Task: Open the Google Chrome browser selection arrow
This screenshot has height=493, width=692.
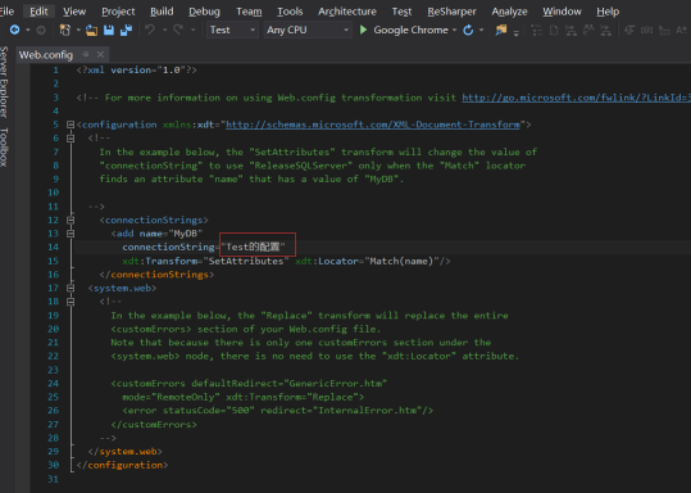Action: coord(454,30)
